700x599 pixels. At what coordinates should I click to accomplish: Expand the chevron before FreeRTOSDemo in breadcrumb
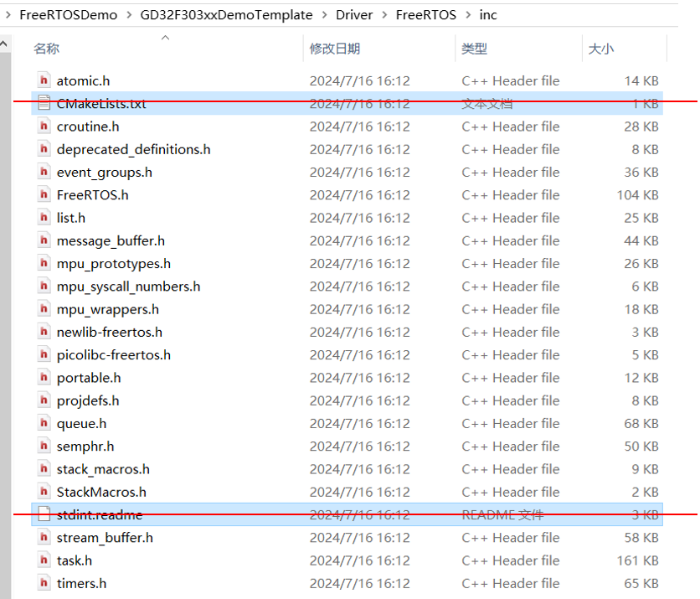pos(8,15)
